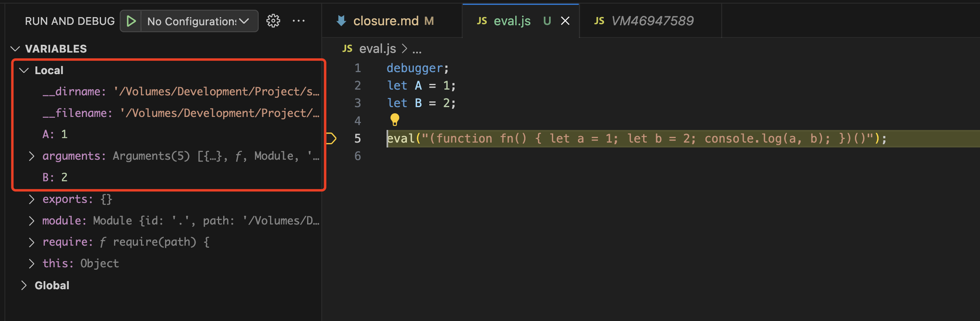Click line number 2 in the gutter

358,86
